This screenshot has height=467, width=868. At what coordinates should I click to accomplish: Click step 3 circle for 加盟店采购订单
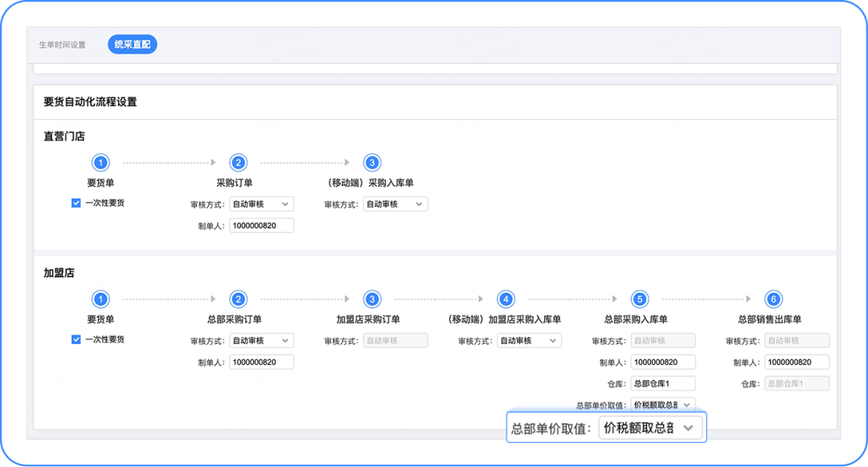coord(372,299)
